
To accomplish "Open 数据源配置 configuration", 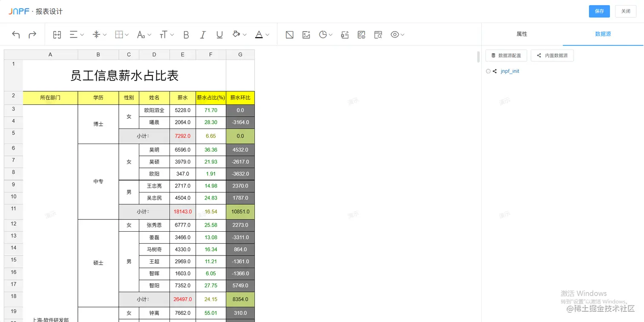I will [x=506, y=55].
